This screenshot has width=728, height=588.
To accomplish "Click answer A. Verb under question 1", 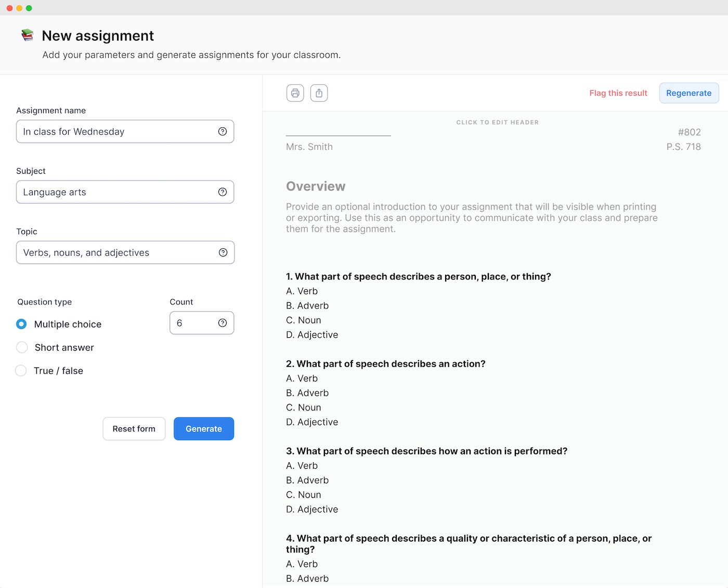I will point(302,291).
